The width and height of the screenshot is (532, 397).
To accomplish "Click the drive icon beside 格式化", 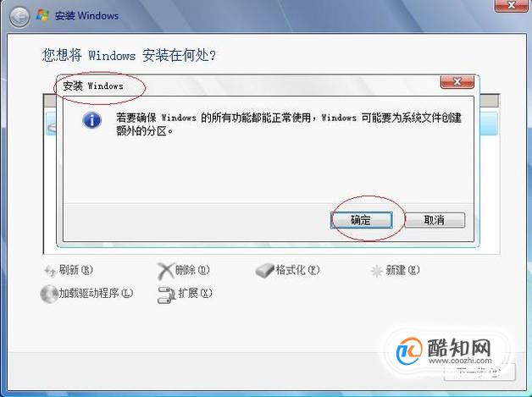I will coord(264,271).
